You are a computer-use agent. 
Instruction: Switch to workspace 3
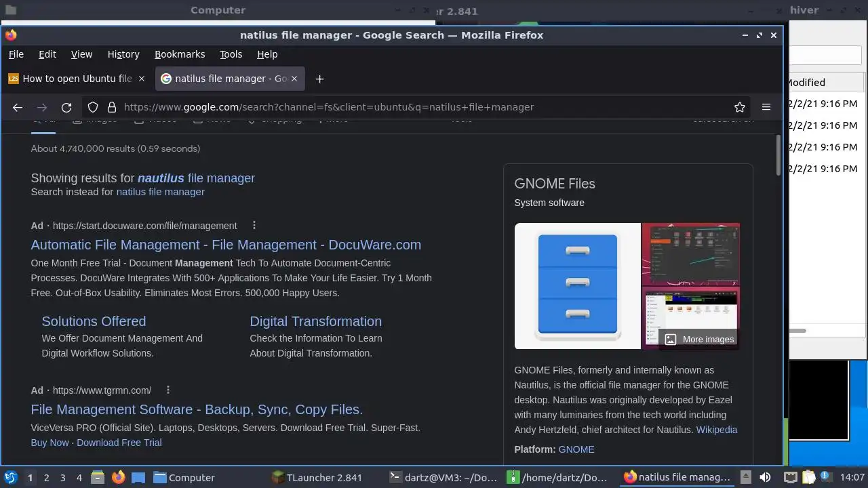pyautogui.click(x=62, y=478)
